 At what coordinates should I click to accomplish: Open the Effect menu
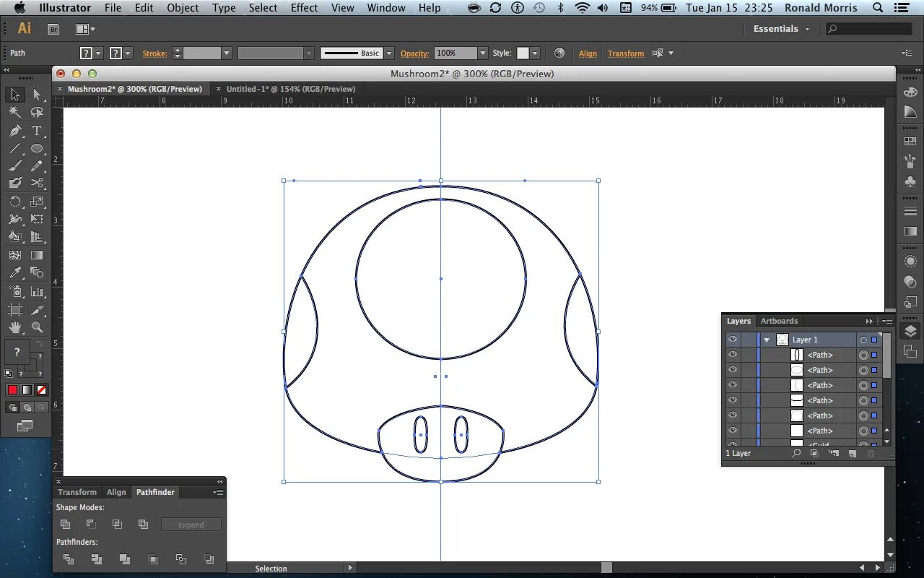pyautogui.click(x=304, y=8)
